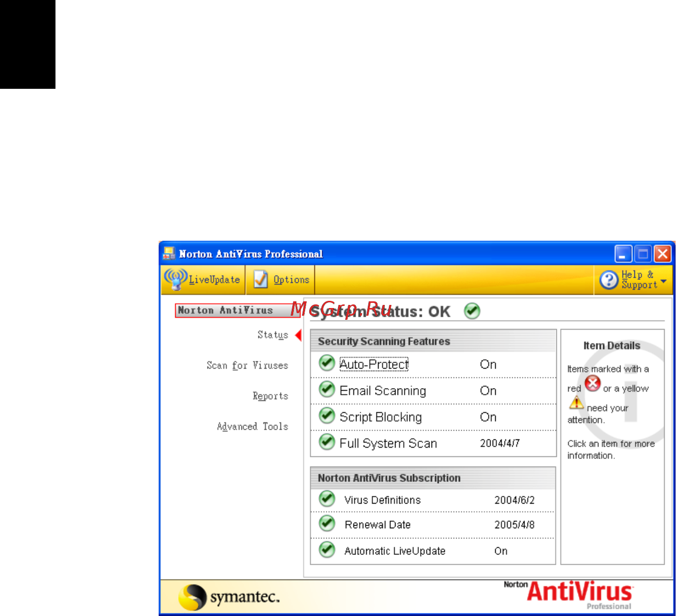Screen dimensions: 676x616
Task: Click the green check icon beside Virus Definitions
Action: click(x=327, y=498)
